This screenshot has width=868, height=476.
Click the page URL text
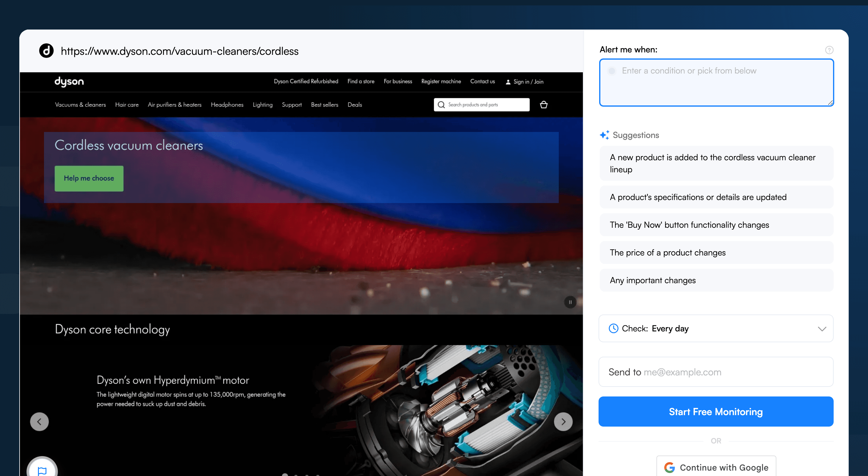pyautogui.click(x=180, y=51)
